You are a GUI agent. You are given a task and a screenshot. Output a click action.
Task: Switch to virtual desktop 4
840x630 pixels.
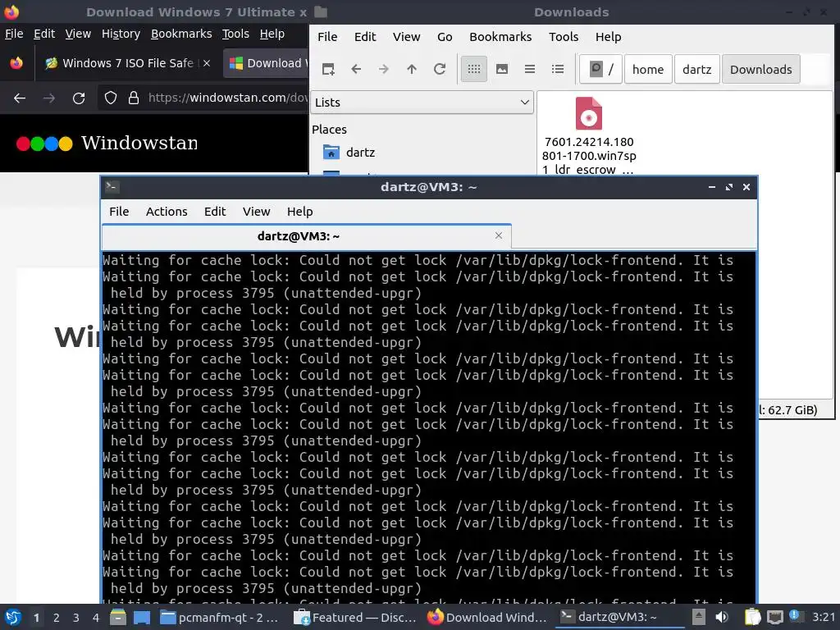click(x=96, y=618)
